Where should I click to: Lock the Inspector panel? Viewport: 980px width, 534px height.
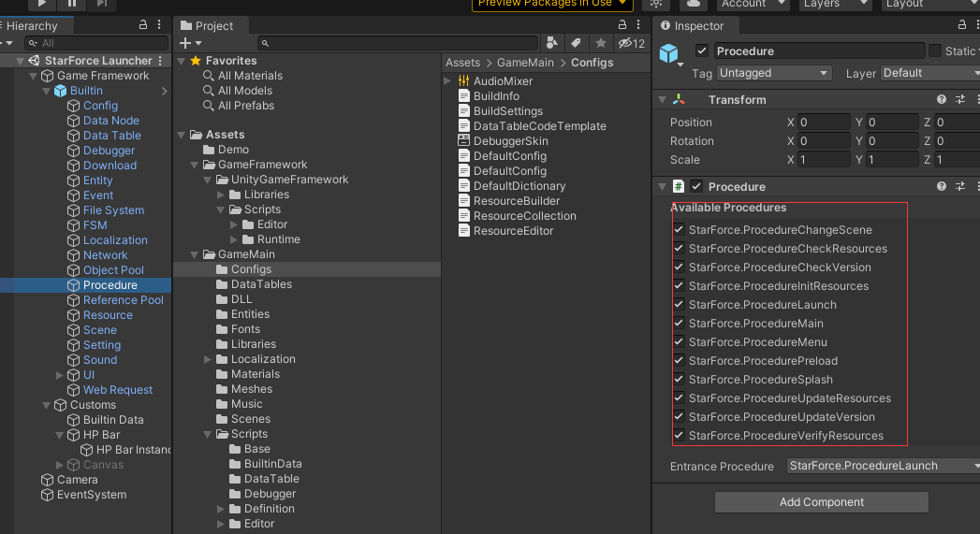coord(962,25)
